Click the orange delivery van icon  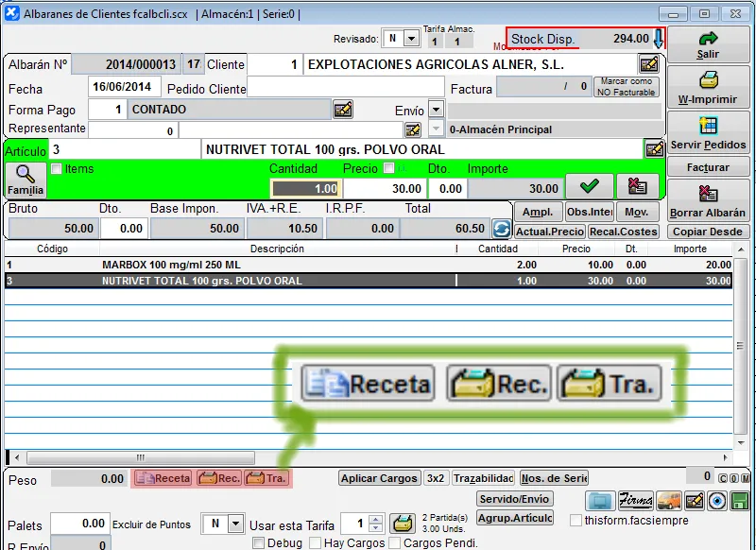pyautogui.click(x=669, y=501)
